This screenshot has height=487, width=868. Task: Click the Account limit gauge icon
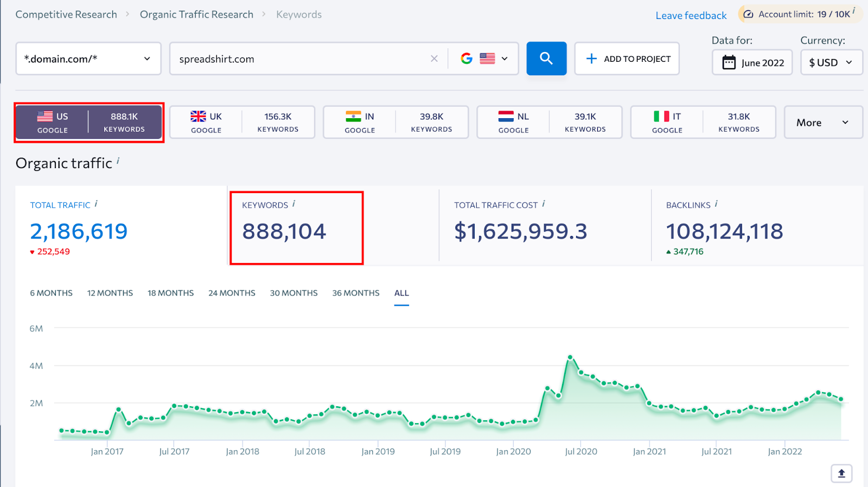click(x=748, y=14)
